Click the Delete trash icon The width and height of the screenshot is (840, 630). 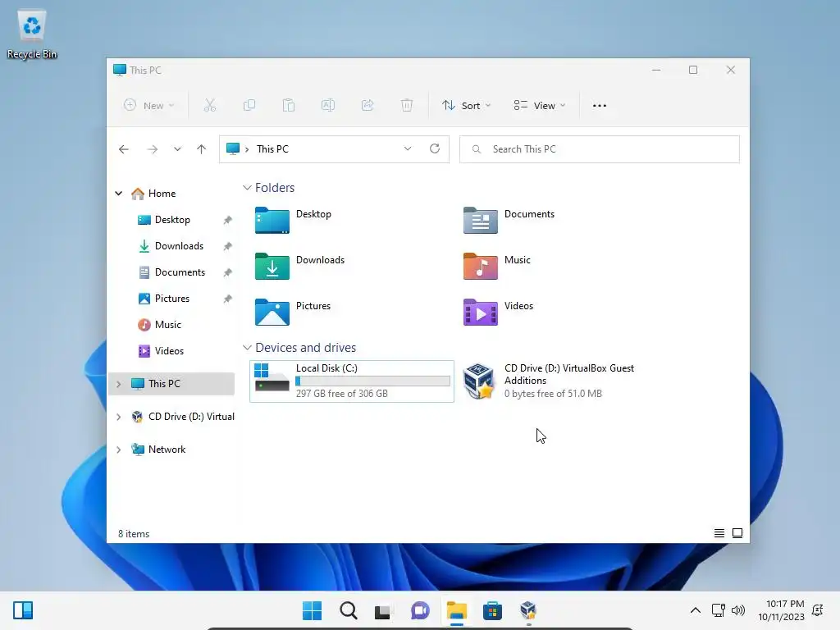pos(407,106)
